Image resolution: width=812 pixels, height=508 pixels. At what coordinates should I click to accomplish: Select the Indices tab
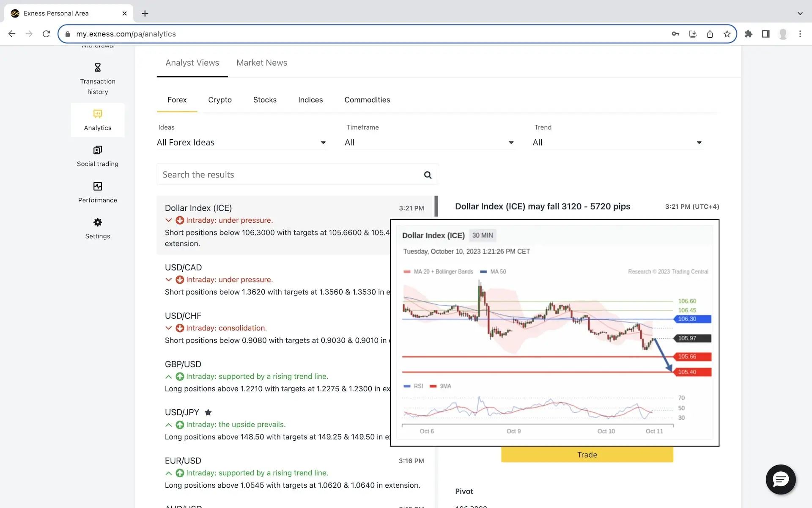[x=310, y=100]
